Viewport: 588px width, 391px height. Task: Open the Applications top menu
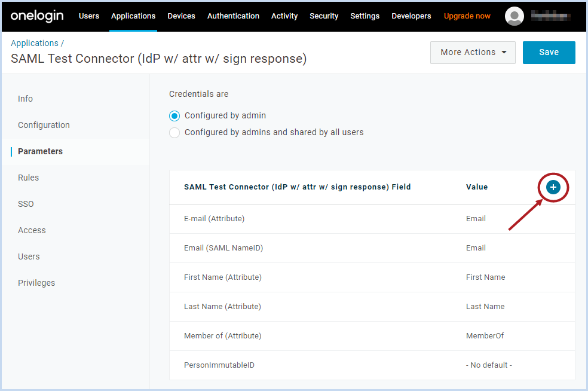point(133,16)
